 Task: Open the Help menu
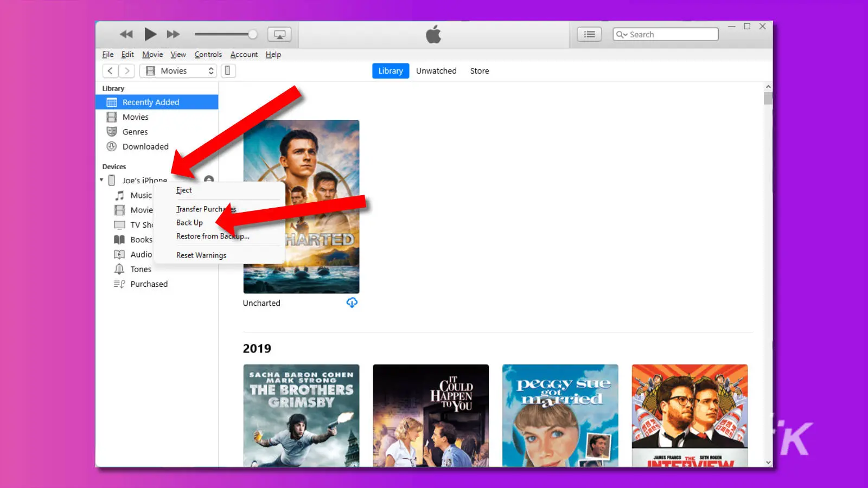273,54
